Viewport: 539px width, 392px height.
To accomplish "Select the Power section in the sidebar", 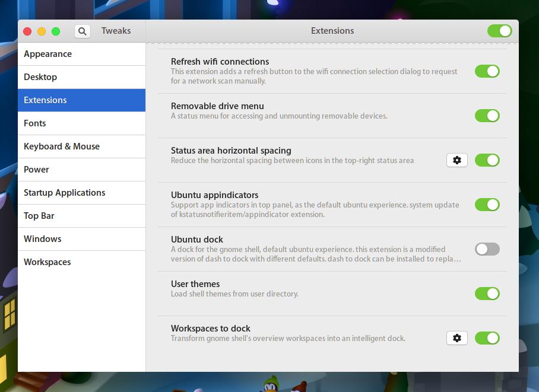I will [x=36, y=170].
